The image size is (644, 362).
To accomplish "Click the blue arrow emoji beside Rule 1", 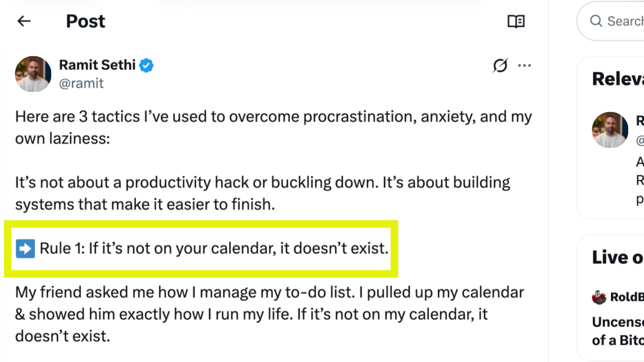I will (25, 248).
